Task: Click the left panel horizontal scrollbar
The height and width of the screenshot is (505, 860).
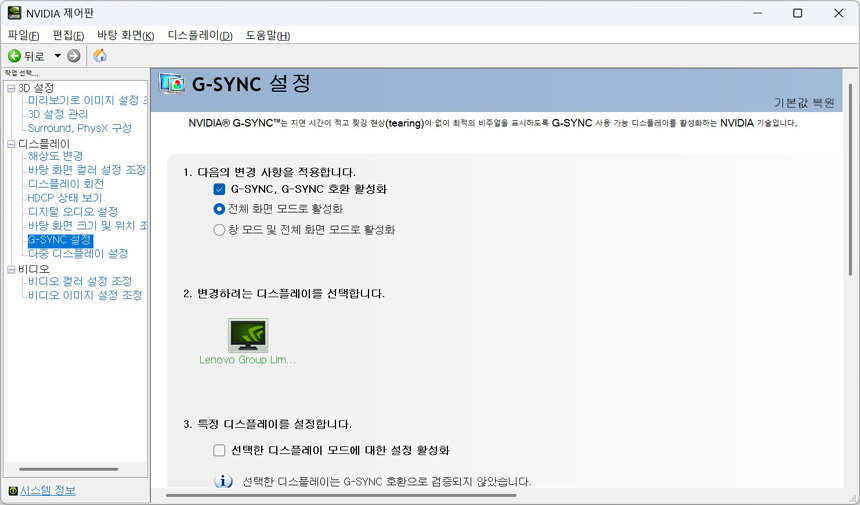Action: tap(68, 469)
